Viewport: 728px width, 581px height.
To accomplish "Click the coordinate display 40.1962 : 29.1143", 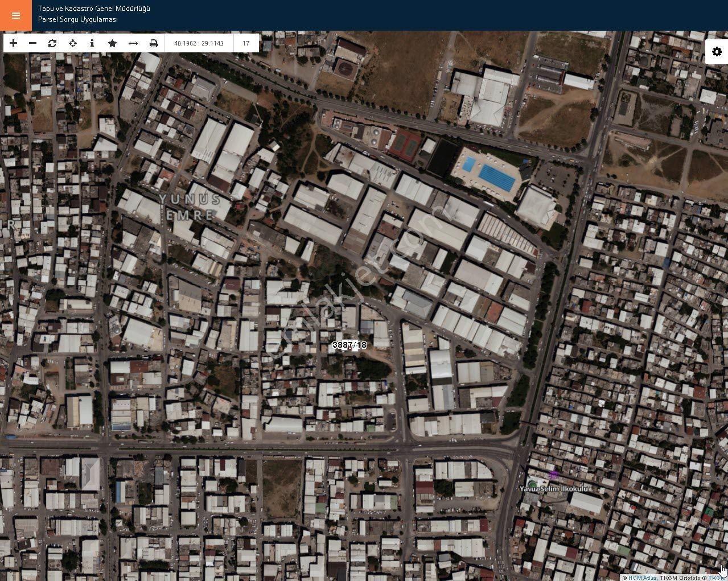I will click(199, 43).
